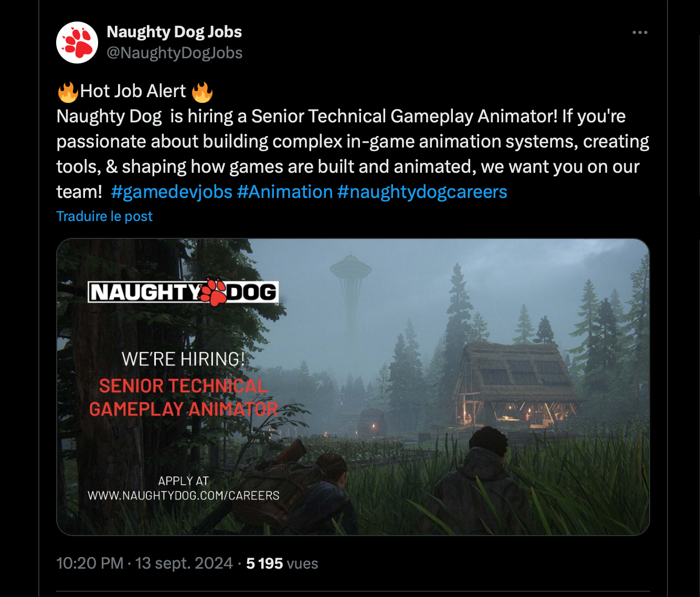Click the fire emoji after Hot Job Alert

click(202, 92)
